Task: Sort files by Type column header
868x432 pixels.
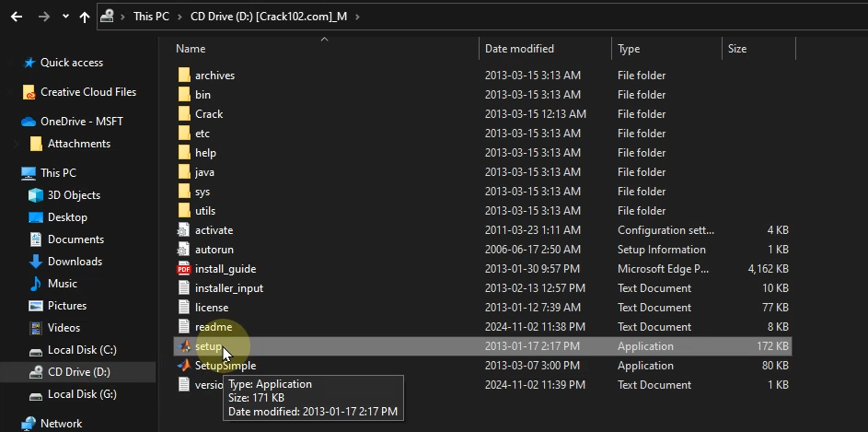Action: coord(629,49)
